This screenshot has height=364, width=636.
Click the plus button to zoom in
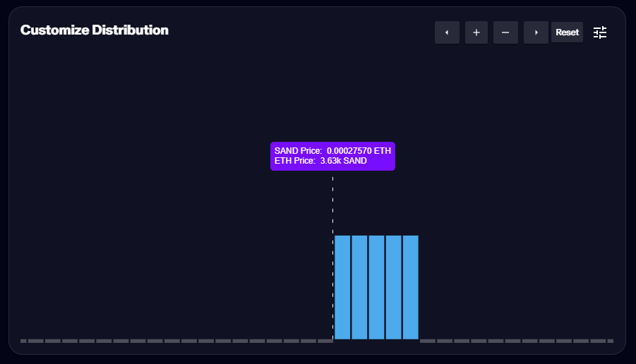476,32
